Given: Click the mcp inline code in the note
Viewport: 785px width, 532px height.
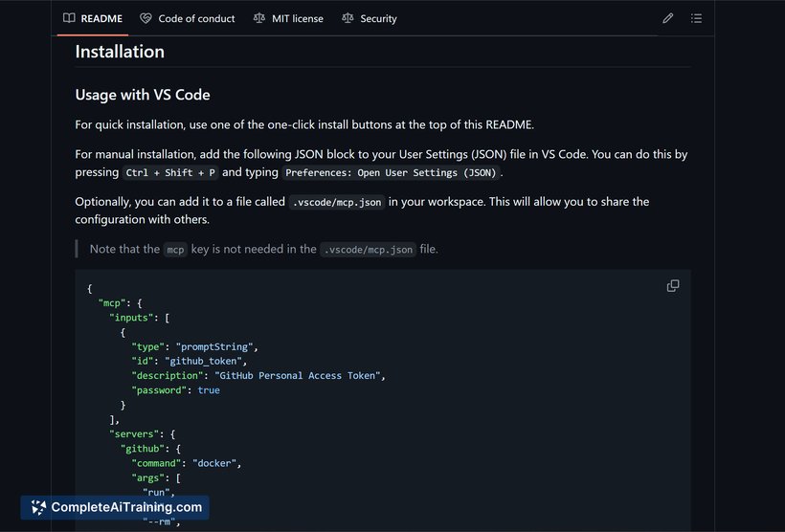Looking at the screenshot, I should (175, 250).
